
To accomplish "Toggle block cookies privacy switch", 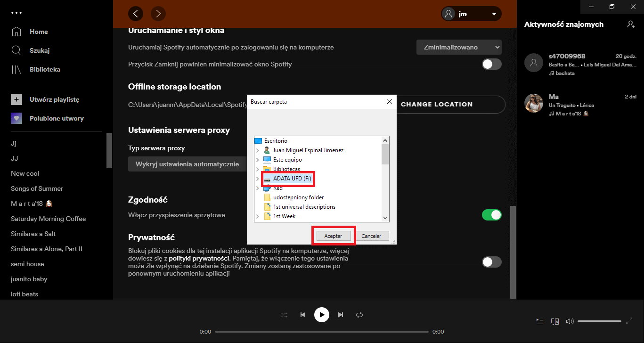I will point(492,262).
